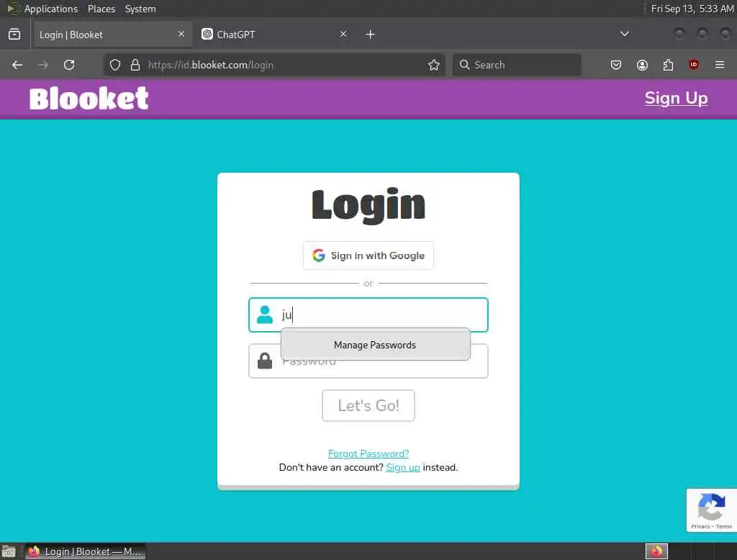The height and width of the screenshot is (560, 737).
Task: Open the extensions puzzle icon
Action: [x=668, y=65]
